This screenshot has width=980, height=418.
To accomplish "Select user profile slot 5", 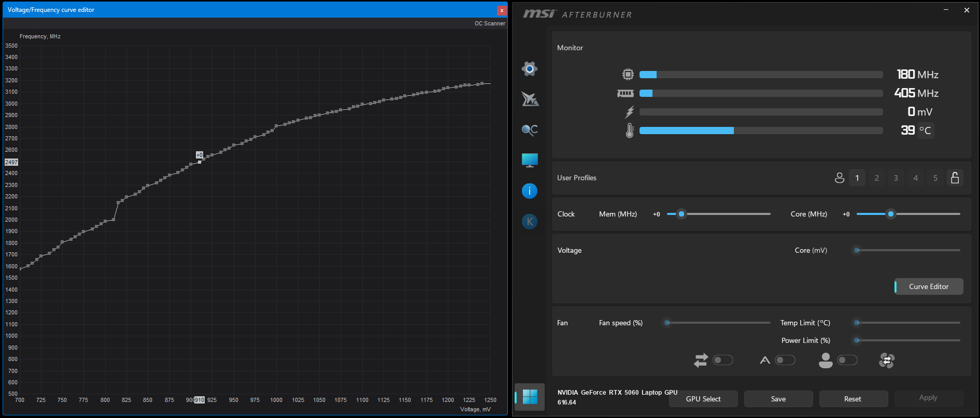I will click(935, 178).
